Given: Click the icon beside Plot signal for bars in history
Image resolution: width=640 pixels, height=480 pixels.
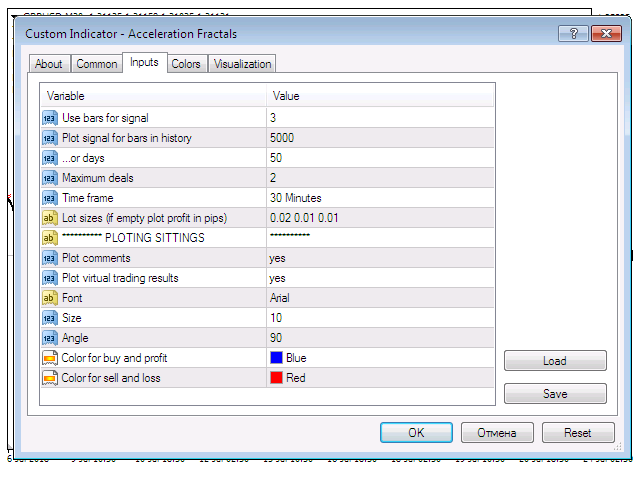Looking at the screenshot, I should click(x=49, y=138).
